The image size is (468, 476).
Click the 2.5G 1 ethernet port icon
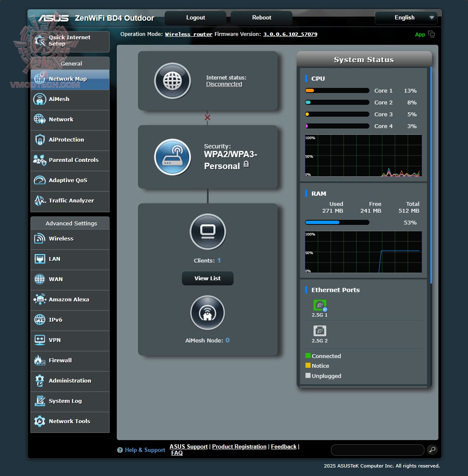pyautogui.click(x=320, y=305)
